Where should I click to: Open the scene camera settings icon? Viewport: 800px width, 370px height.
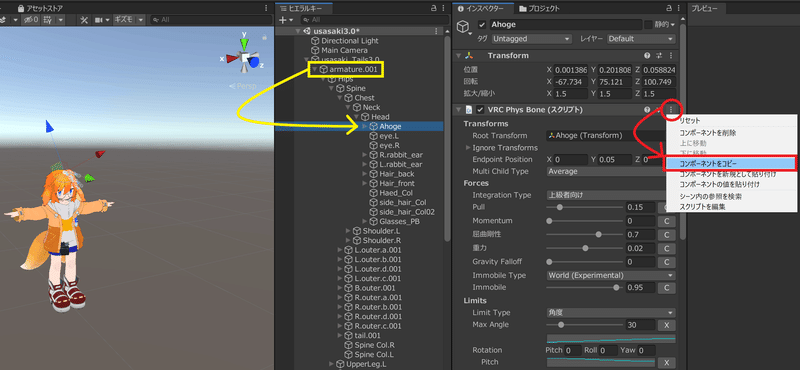tap(99, 19)
